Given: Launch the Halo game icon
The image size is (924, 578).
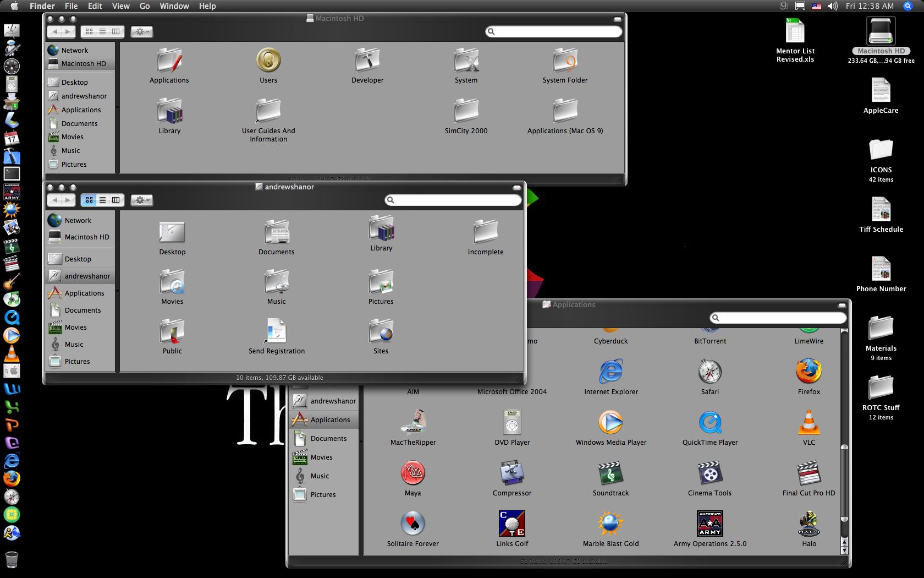Looking at the screenshot, I should pos(809,524).
